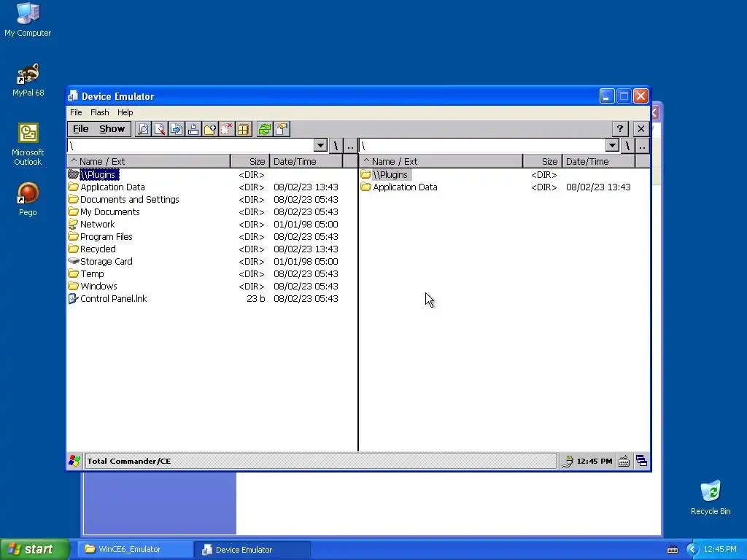Click the Windows XP start button
747x560 pixels.
[34, 550]
